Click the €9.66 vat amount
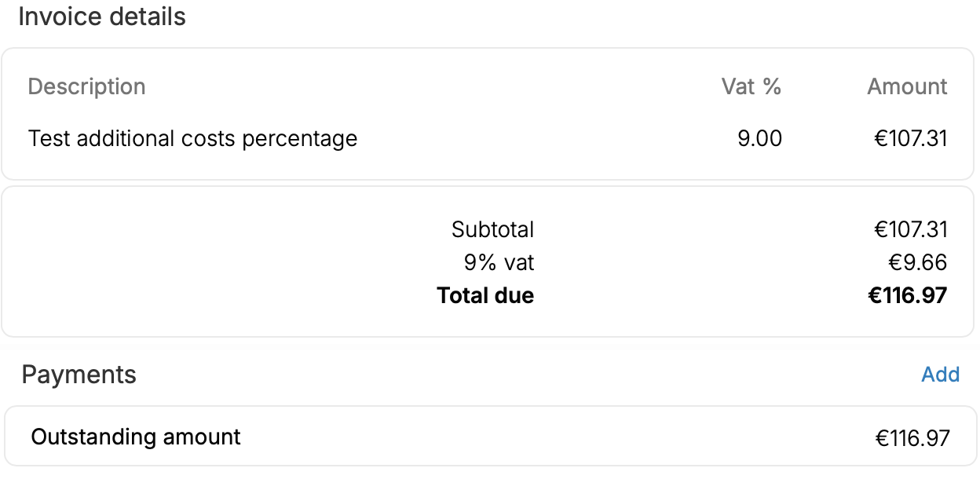Image resolution: width=980 pixels, height=479 pixels. [x=918, y=262]
